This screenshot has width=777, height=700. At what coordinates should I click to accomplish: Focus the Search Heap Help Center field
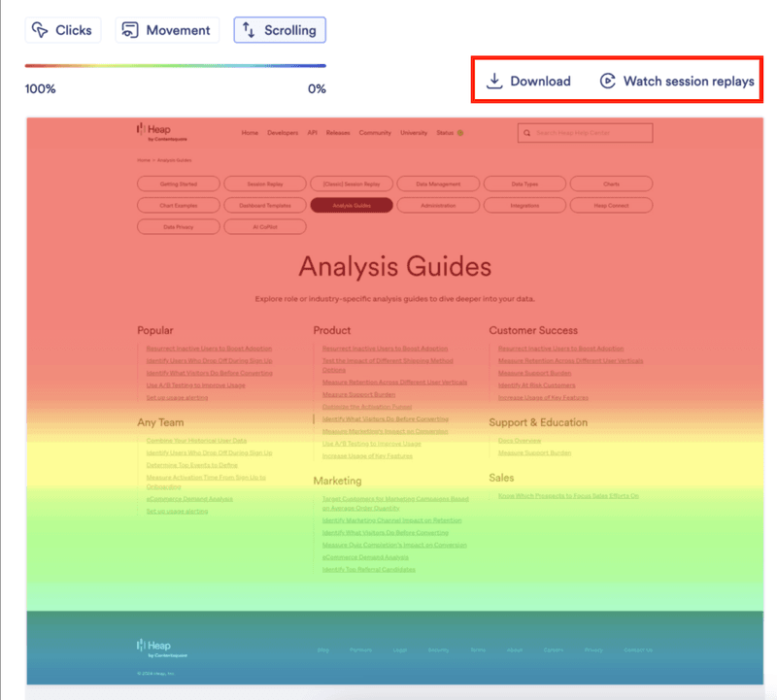pos(591,133)
